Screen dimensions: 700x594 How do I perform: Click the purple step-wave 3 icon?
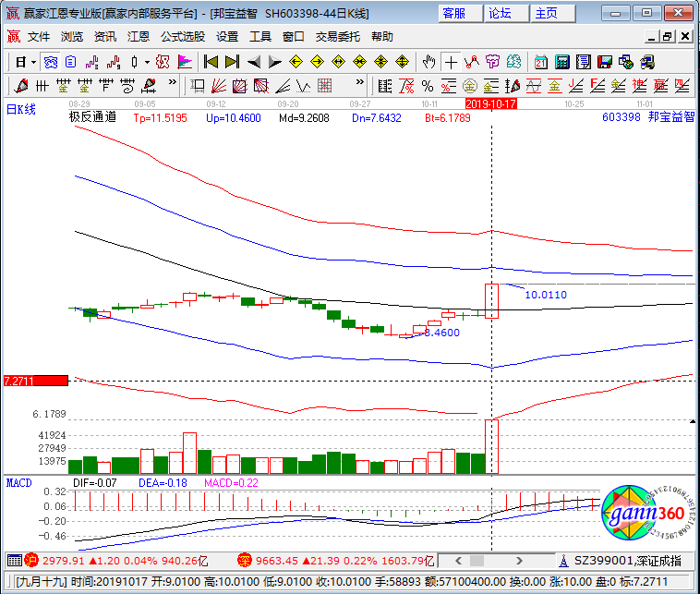click(x=92, y=62)
